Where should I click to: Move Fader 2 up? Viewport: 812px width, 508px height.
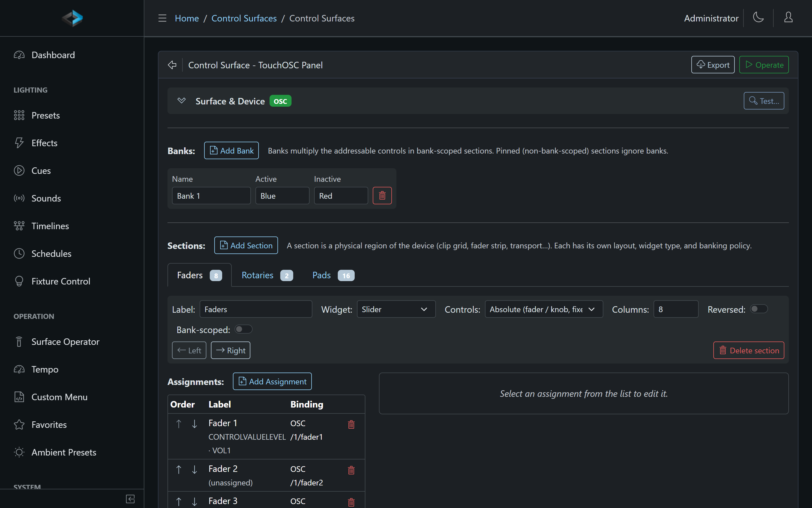[179, 469]
